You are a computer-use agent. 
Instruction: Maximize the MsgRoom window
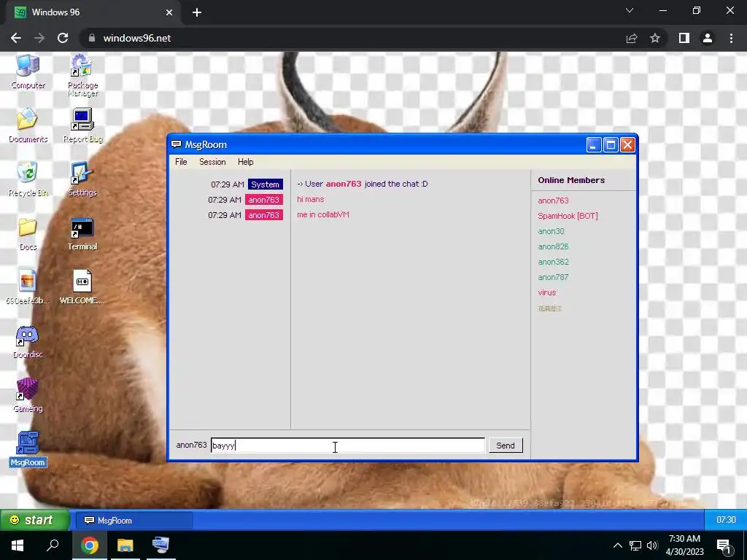(x=611, y=145)
